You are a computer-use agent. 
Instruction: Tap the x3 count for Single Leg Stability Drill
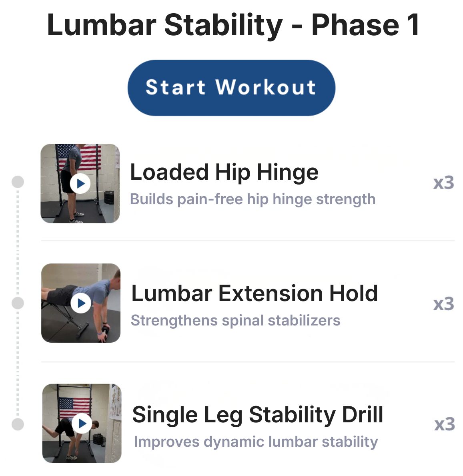pos(444,424)
